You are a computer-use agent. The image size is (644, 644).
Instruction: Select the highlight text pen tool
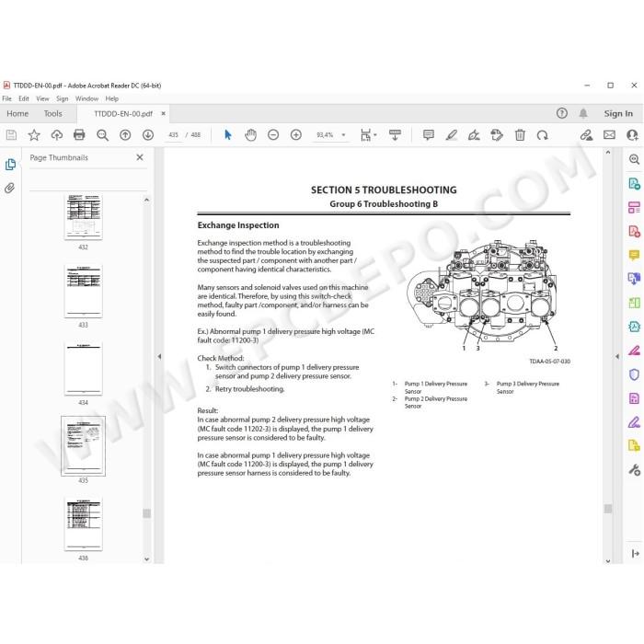[x=452, y=134]
